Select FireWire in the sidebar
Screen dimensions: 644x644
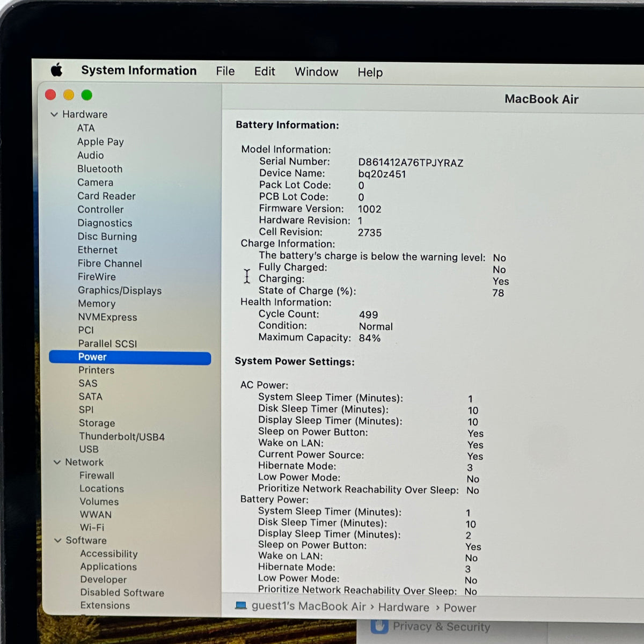click(97, 276)
